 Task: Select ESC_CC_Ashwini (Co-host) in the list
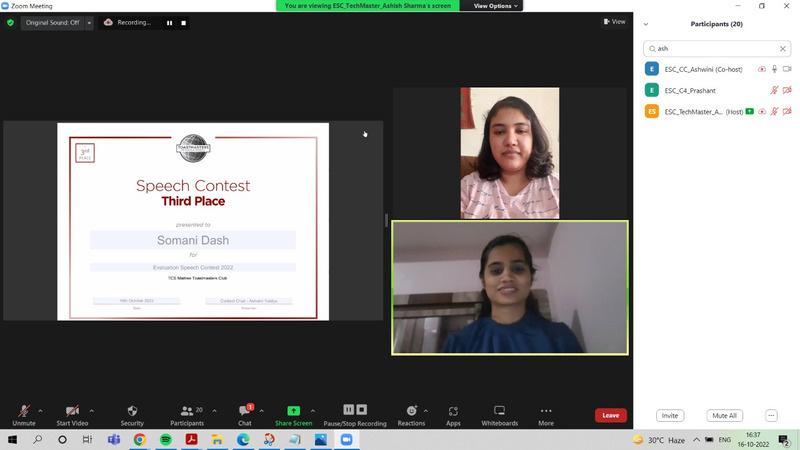(x=717, y=69)
